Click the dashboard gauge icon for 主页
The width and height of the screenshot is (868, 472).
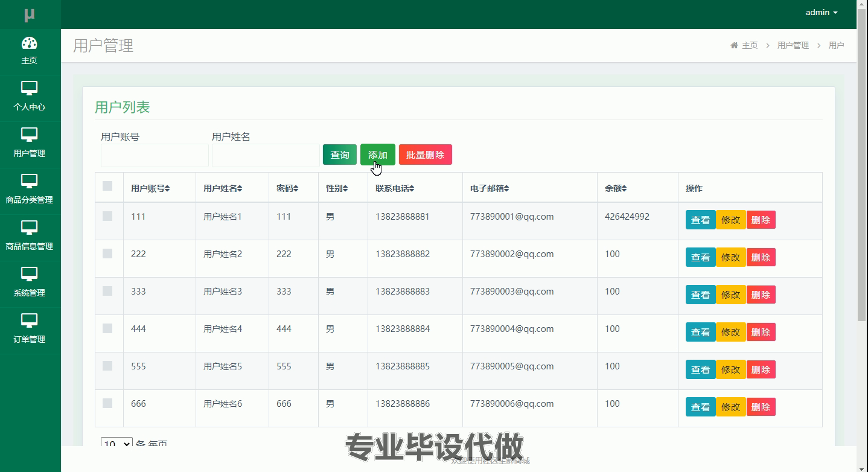pyautogui.click(x=29, y=43)
